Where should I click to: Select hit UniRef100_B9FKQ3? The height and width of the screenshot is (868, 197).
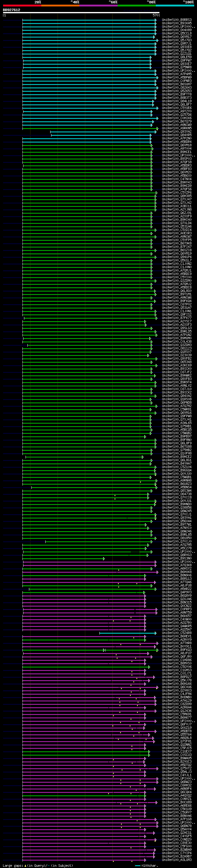tap(177, 650)
